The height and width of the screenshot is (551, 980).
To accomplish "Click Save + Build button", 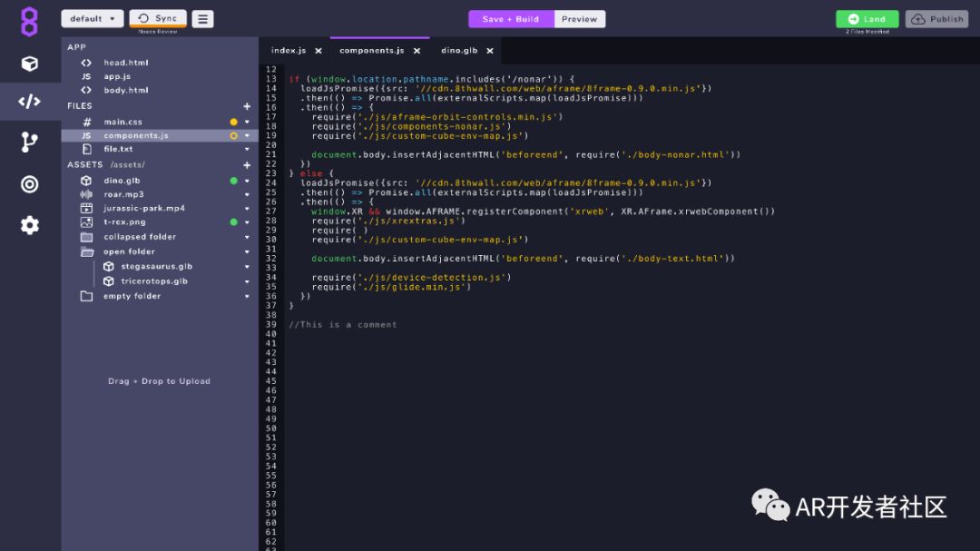I will pyautogui.click(x=511, y=19).
